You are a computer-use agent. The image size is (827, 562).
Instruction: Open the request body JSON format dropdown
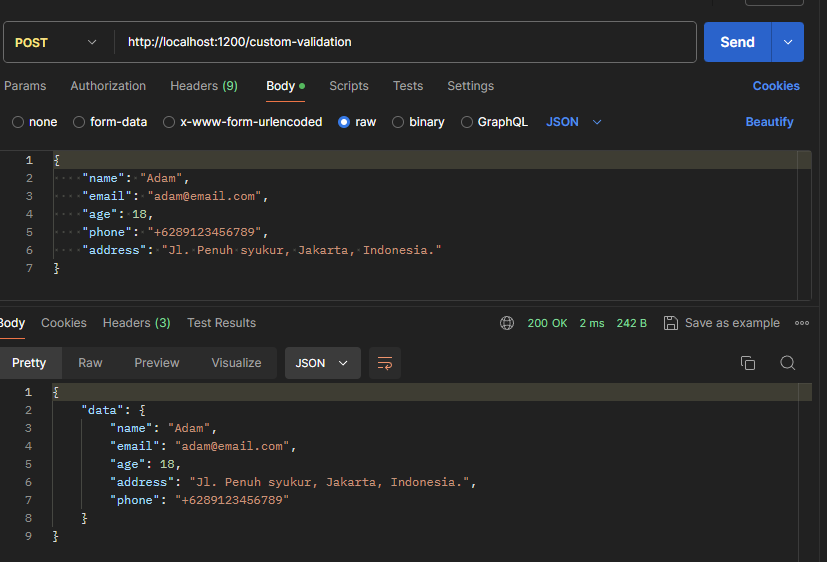(574, 122)
